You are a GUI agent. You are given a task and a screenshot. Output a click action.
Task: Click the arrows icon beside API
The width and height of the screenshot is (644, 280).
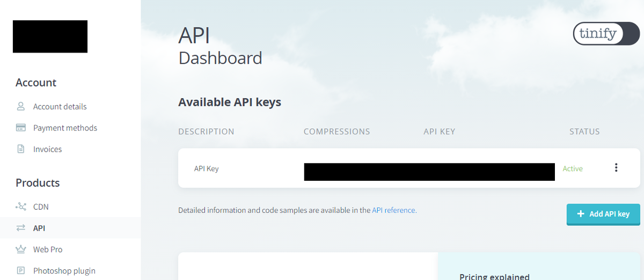click(21, 228)
